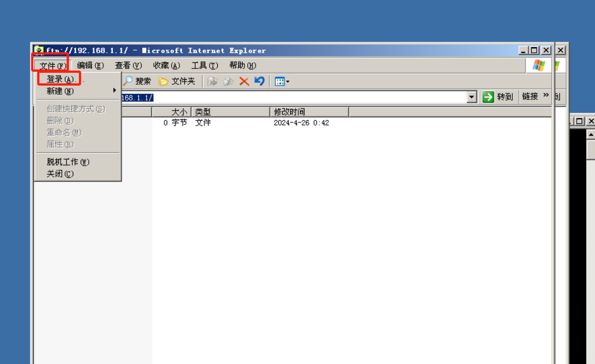Viewport: 595px width, 364px height.
Task: Click the red X delete toolbar icon
Action: point(244,81)
